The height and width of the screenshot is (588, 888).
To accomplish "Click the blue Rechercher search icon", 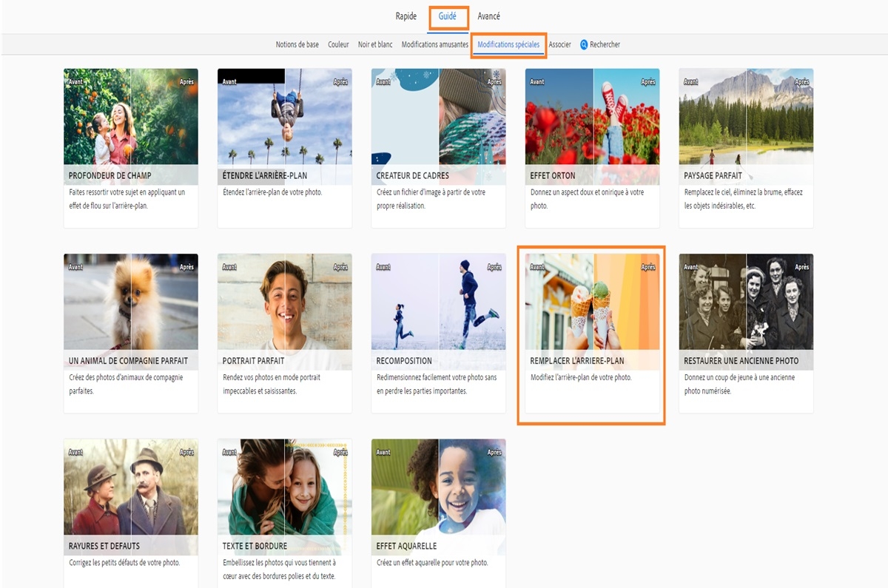I will tap(585, 44).
